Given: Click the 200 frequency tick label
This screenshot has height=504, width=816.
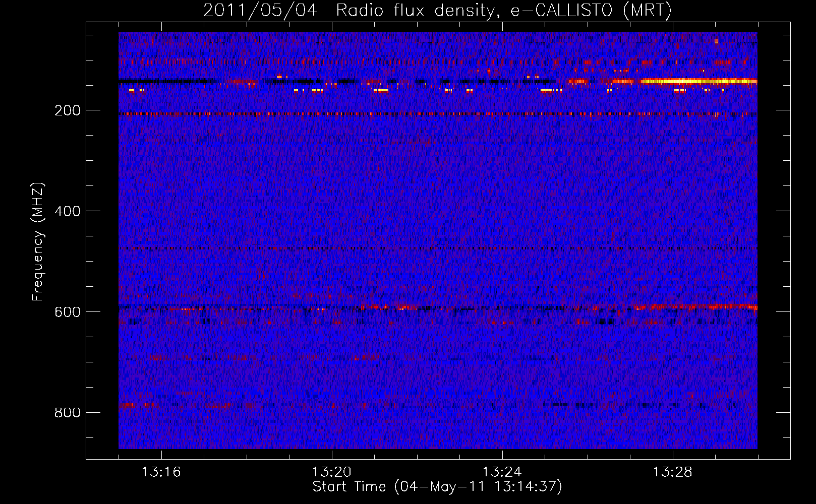Looking at the screenshot, I should [68, 110].
